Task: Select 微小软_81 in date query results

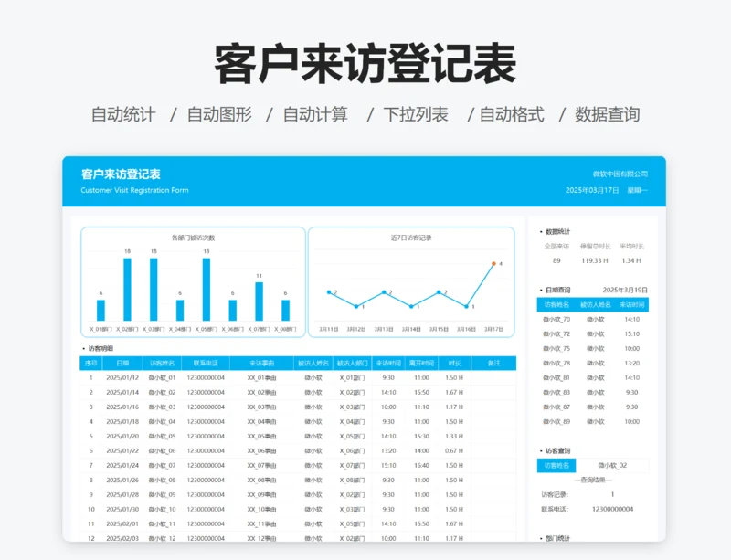Action: tap(556, 377)
